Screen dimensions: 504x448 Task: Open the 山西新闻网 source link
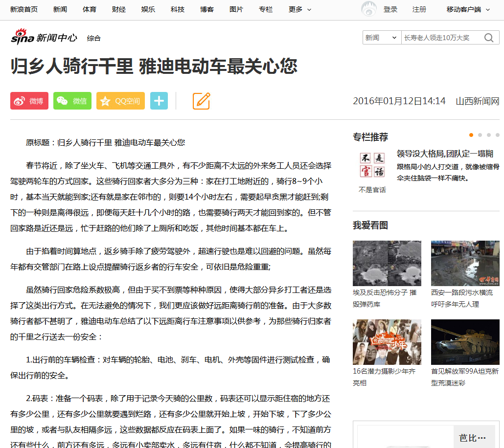[477, 101]
